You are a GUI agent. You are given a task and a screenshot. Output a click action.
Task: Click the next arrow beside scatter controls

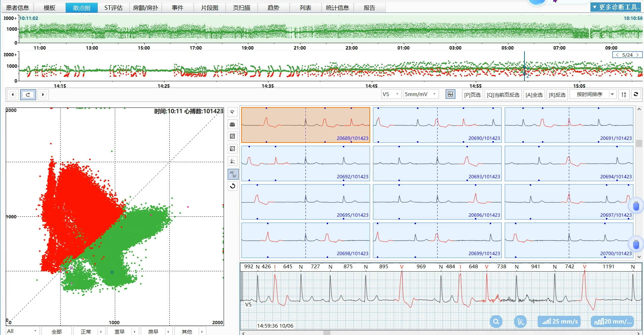(x=43, y=95)
